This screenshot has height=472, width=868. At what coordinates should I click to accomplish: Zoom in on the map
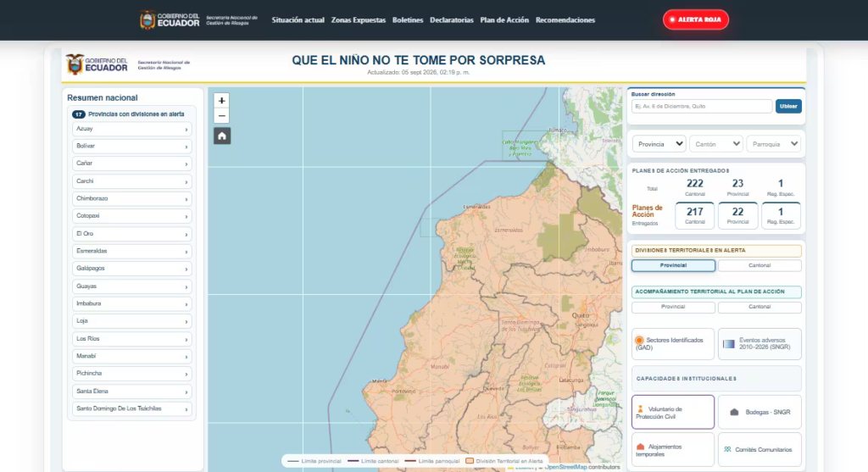point(221,101)
